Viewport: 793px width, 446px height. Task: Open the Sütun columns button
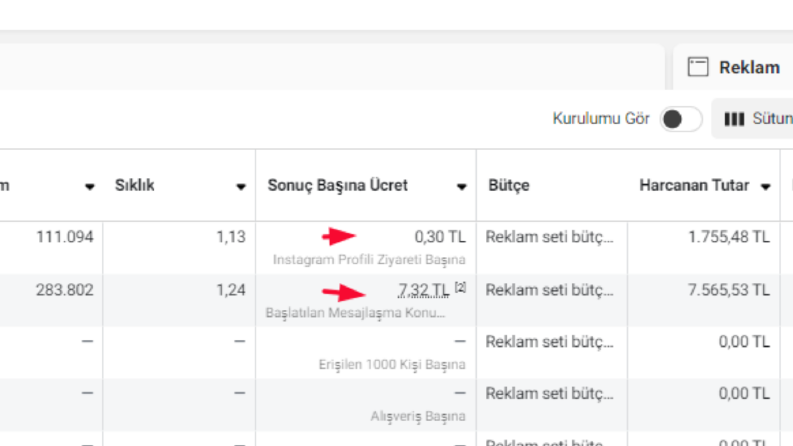(x=753, y=119)
